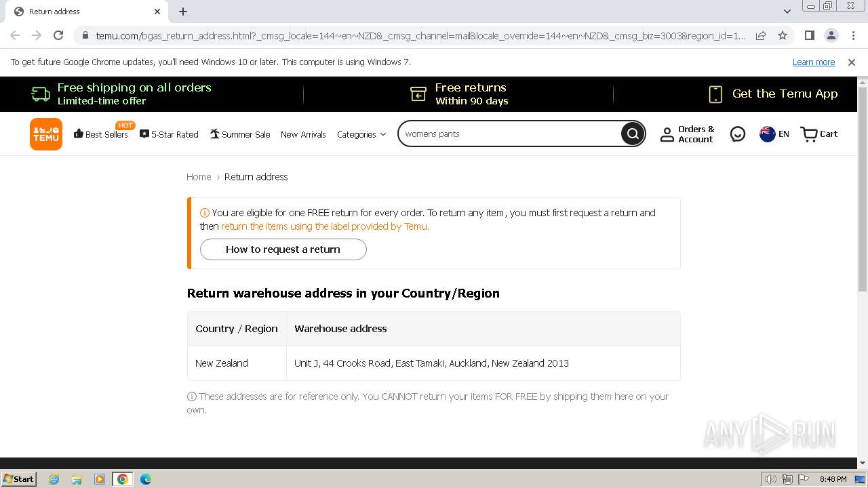Open Windows Explorer folder from taskbar
The width and height of the screenshot is (868, 488).
pos(77,479)
